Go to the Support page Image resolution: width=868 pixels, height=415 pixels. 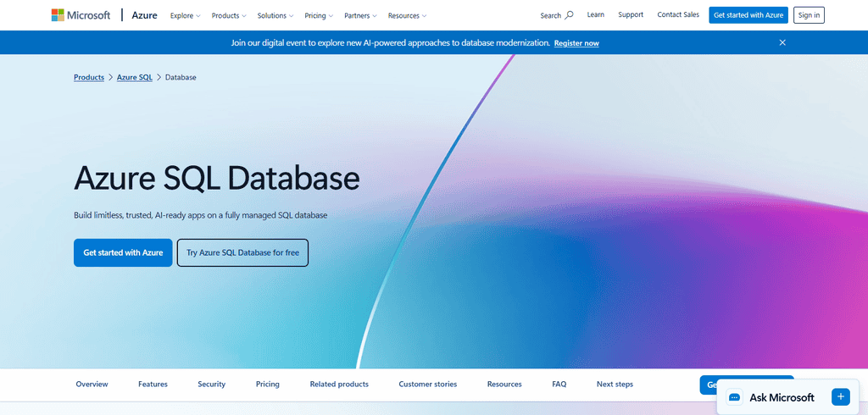(631, 15)
